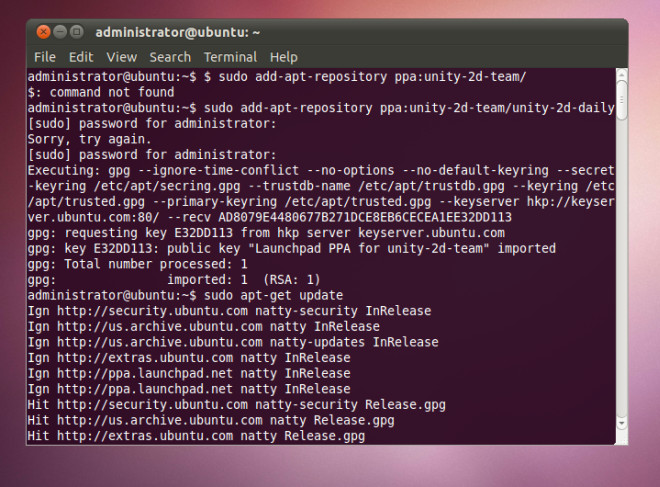Click the "$: command not found" line
The width and height of the screenshot is (660, 487).
(x=101, y=92)
